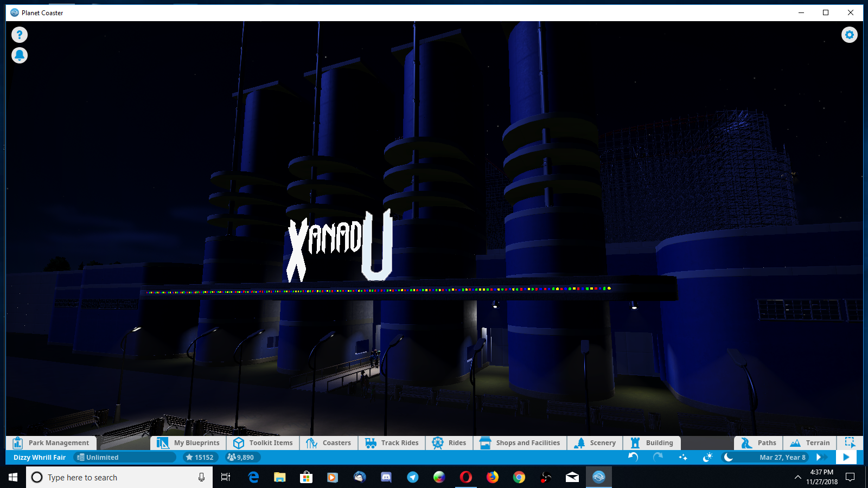Open Discord from the taskbar
The image size is (868, 488).
[x=386, y=477]
